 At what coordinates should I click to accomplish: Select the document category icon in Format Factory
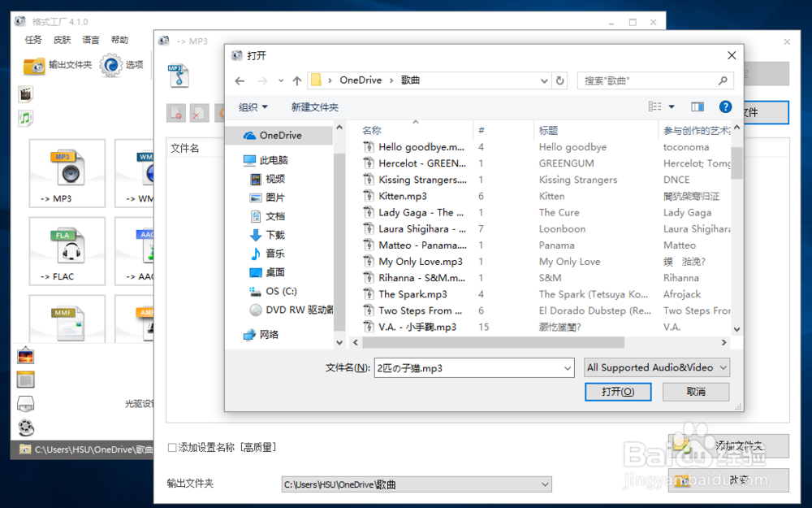[25, 380]
